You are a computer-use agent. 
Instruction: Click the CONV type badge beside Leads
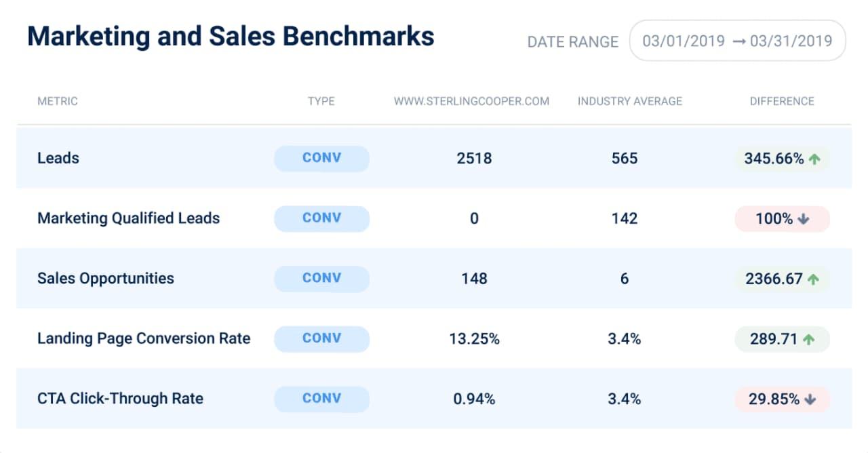tap(321, 158)
